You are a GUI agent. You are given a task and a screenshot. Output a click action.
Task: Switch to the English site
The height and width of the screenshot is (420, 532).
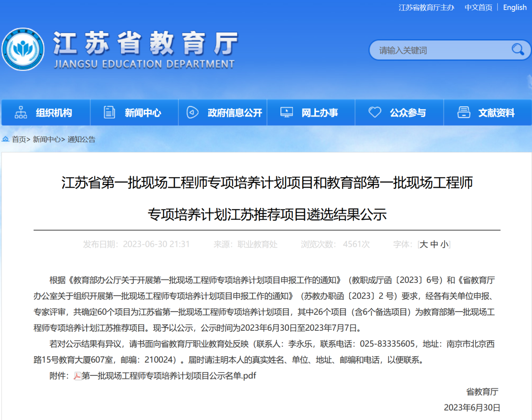[x=515, y=8]
